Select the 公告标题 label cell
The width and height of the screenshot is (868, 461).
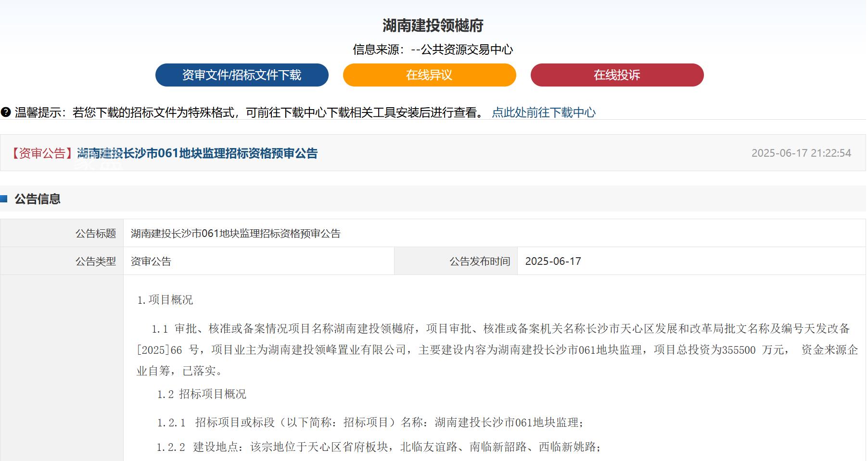[x=62, y=234]
